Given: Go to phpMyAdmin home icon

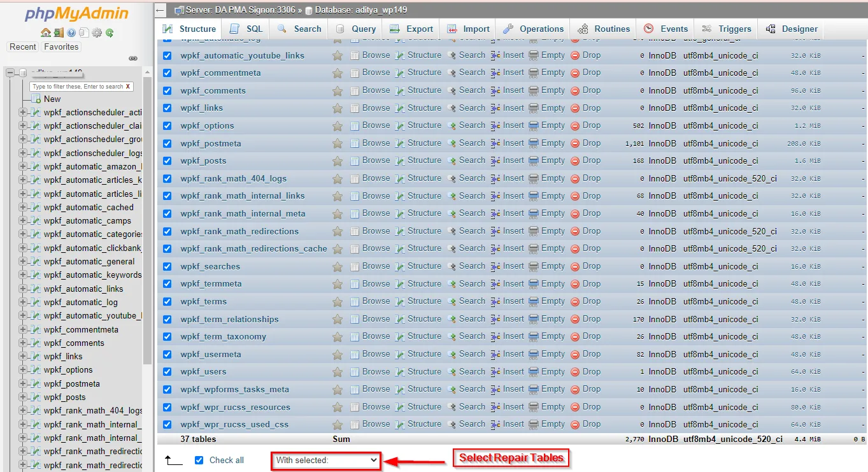Looking at the screenshot, I should click(x=46, y=32).
